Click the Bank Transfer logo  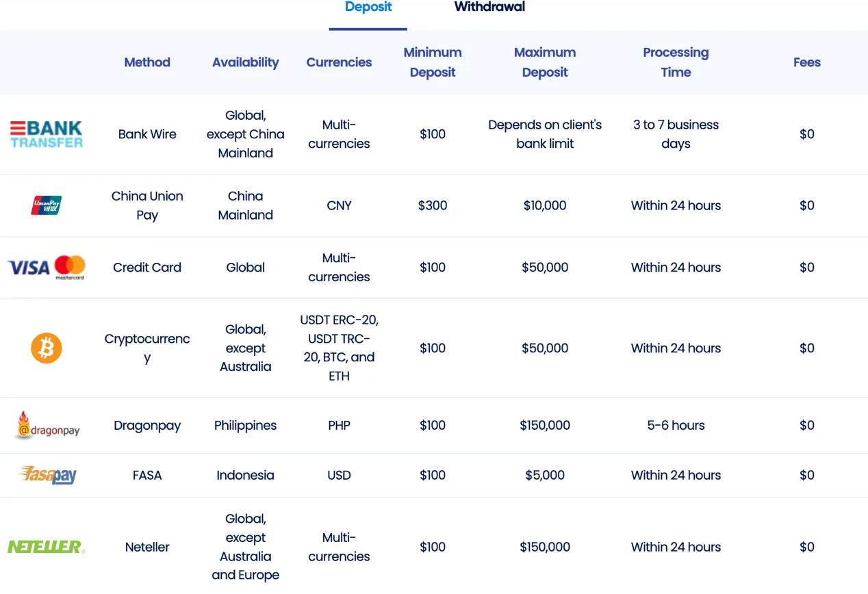[x=47, y=134]
